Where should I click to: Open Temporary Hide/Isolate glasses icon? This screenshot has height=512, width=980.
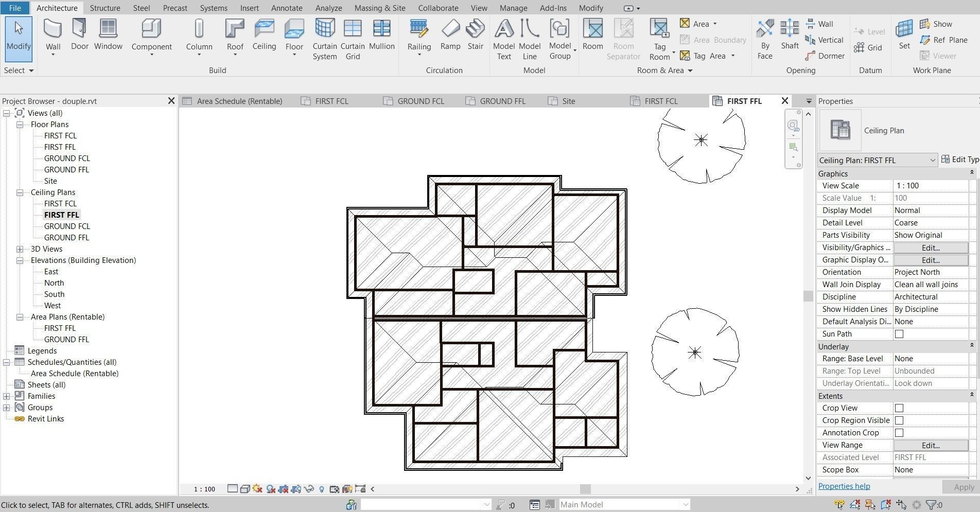pos(309,489)
